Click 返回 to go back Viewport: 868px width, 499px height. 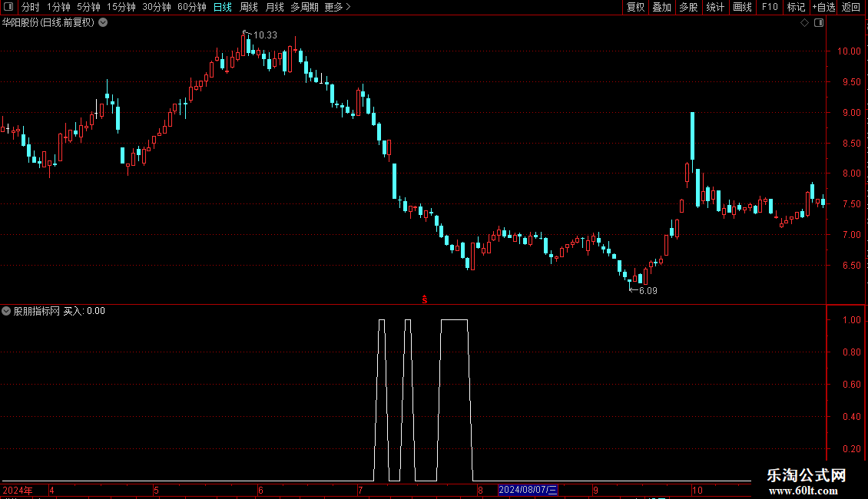pyautogui.click(x=851, y=7)
